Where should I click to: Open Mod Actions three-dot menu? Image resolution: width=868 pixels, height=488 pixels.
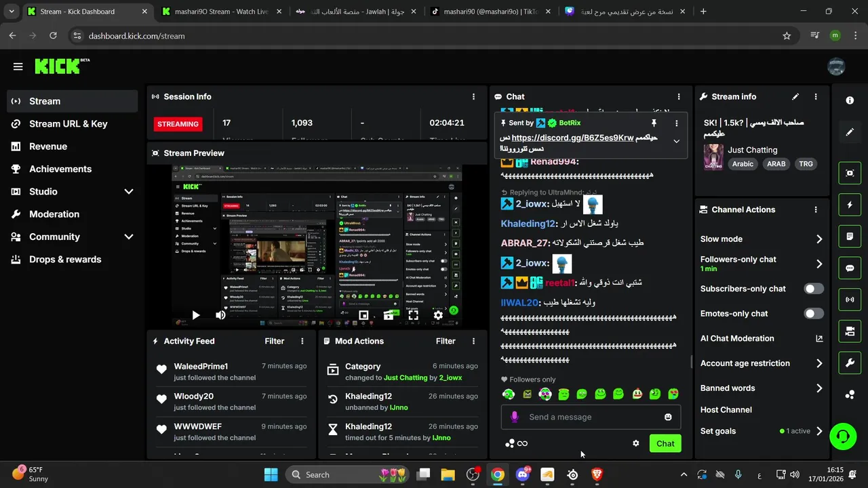[x=473, y=341]
